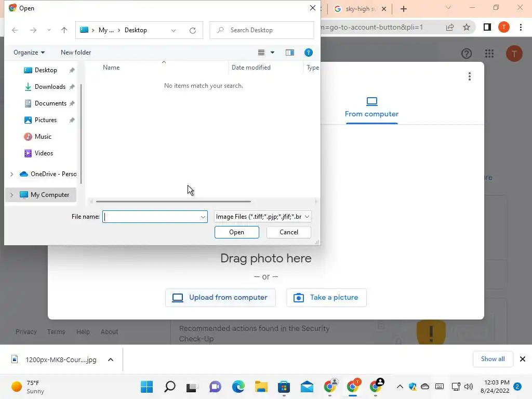Image resolution: width=532 pixels, height=399 pixels.
Task: Open Google help icon
Action: (x=467, y=54)
